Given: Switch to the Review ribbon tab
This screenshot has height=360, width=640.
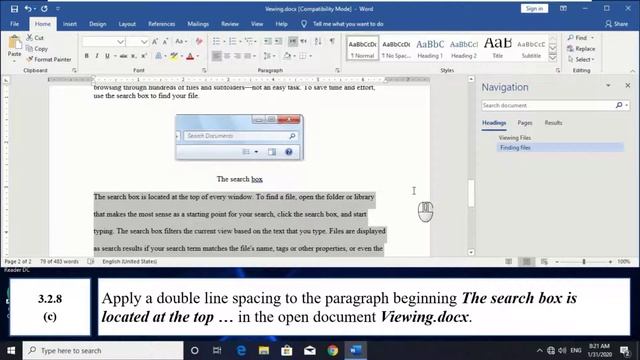Looking at the screenshot, I should 230,24.
